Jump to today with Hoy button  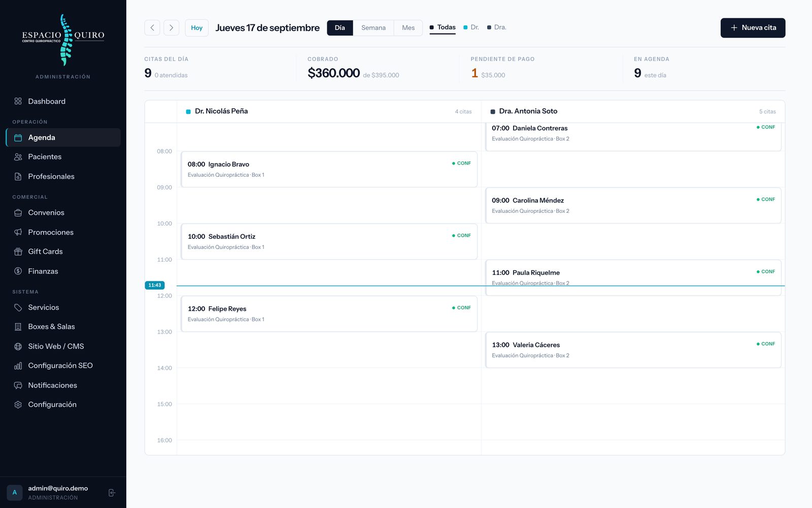[x=197, y=27]
